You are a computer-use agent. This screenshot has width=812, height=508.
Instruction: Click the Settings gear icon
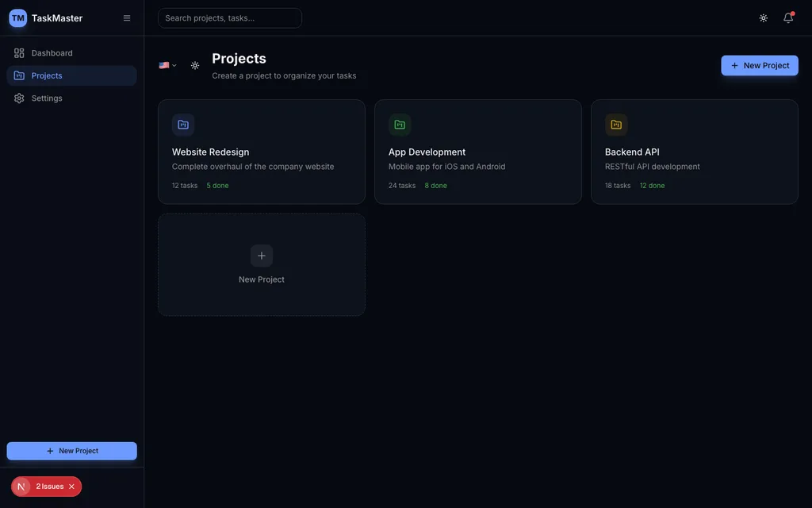point(19,98)
